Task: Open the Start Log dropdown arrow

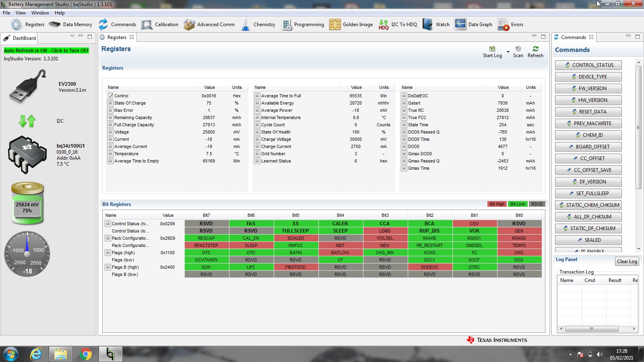Action: [x=508, y=52]
